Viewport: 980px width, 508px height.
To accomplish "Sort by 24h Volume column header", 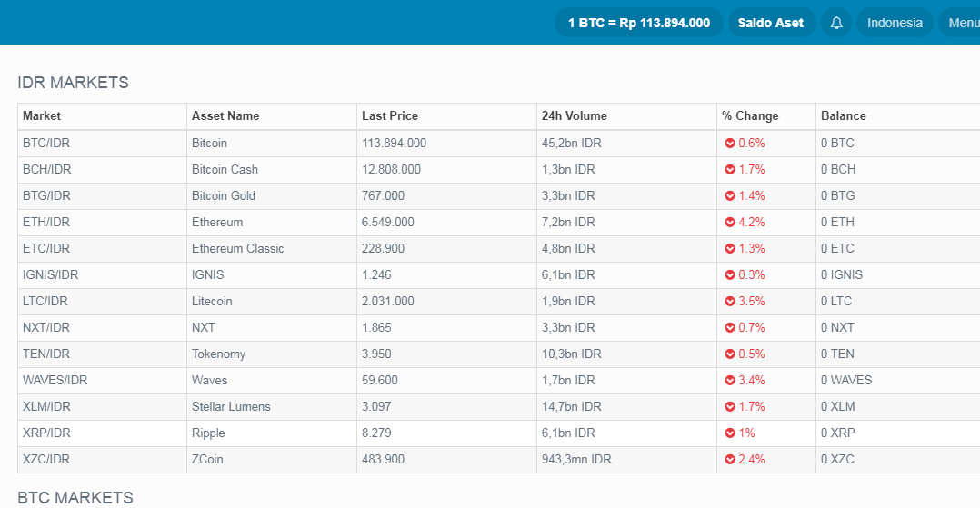I will click(574, 116).
